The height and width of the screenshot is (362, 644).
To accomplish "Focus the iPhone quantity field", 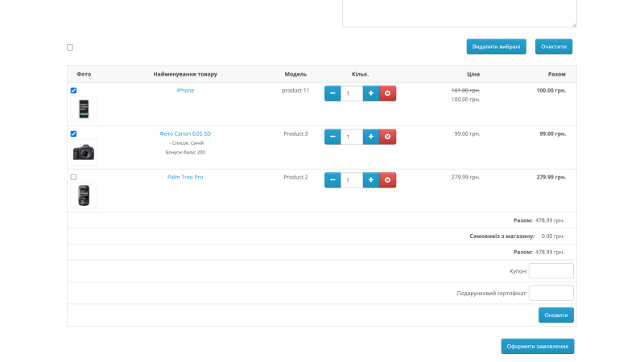I will 352,93.
